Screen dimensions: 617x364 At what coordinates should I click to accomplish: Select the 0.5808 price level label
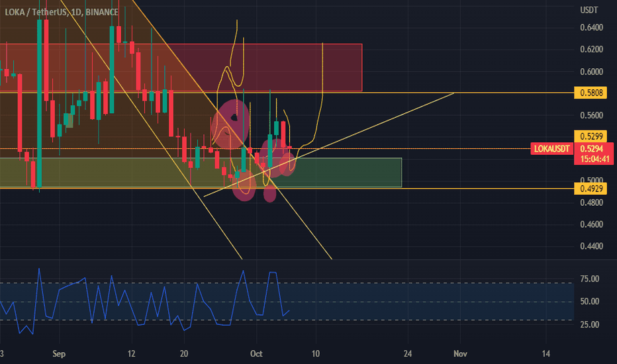[x=591, y=93]
